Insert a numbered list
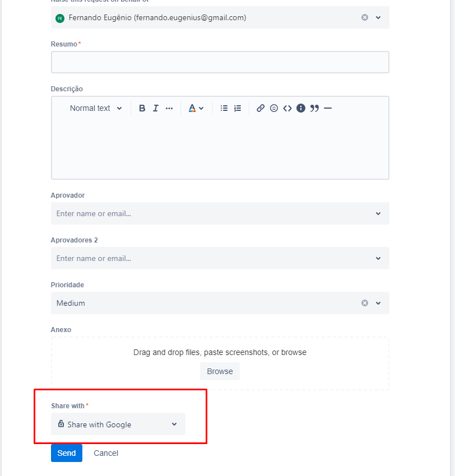 point(238,108)
